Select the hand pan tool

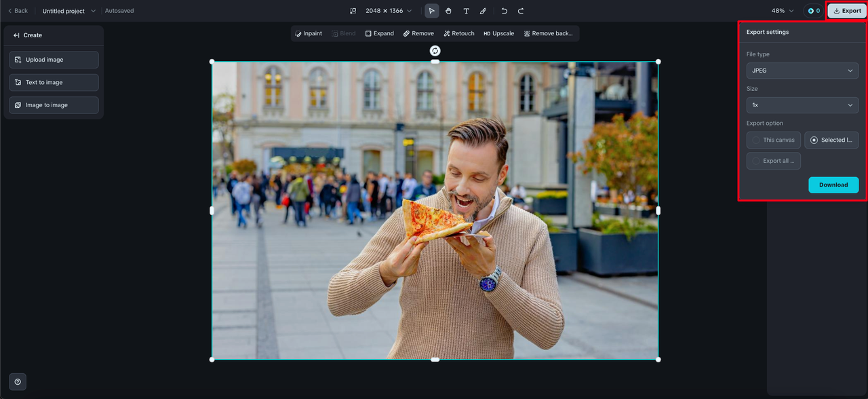[x=449, y=11]
